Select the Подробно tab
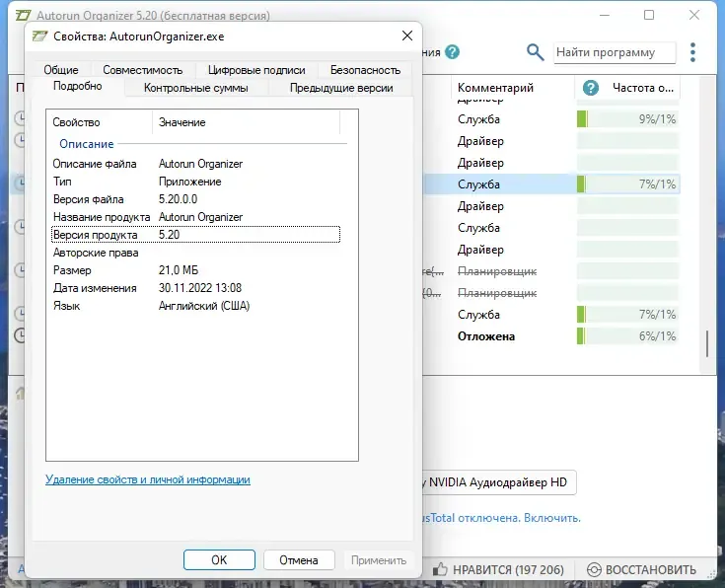This screenshot has width=725, height=588. (x=77, y=86)
